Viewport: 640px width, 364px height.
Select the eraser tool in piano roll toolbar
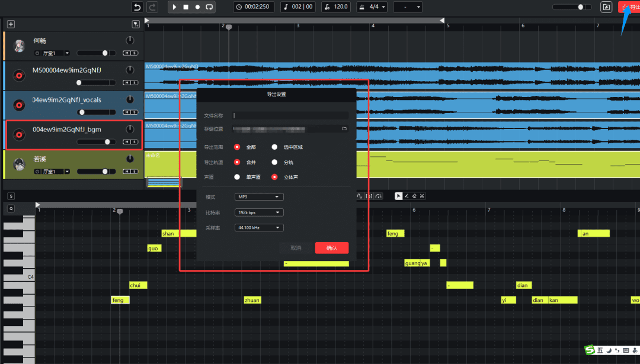[x=414, y=196]
